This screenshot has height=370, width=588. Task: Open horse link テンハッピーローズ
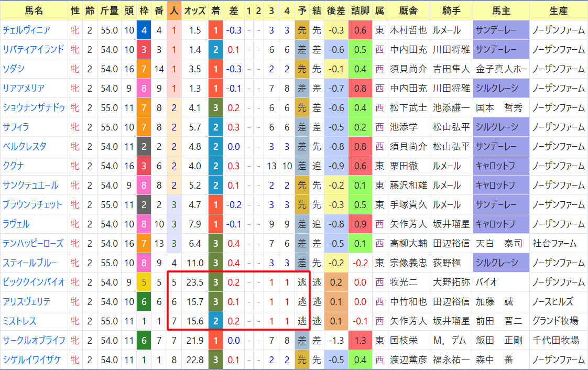(34, 244)
